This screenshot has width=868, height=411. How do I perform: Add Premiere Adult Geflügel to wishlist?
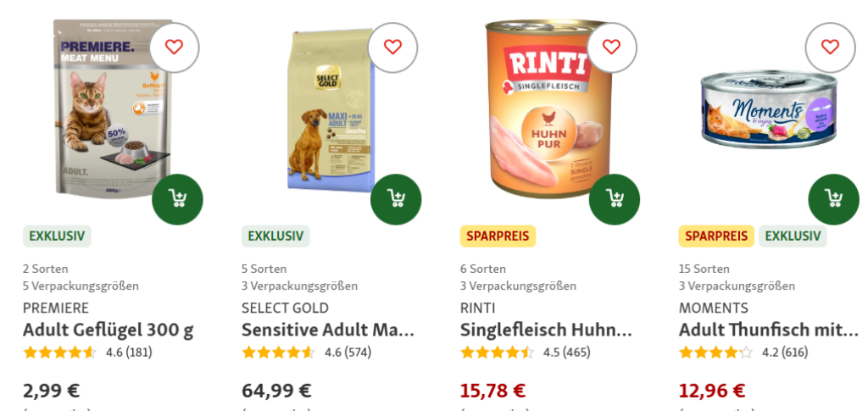pyautogui.click(x=175, y=47)
